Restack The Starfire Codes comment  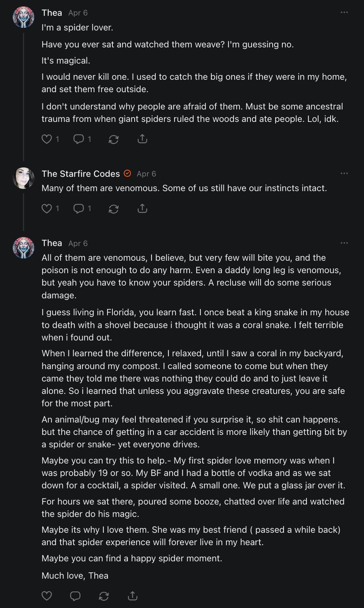pos(114,208)
